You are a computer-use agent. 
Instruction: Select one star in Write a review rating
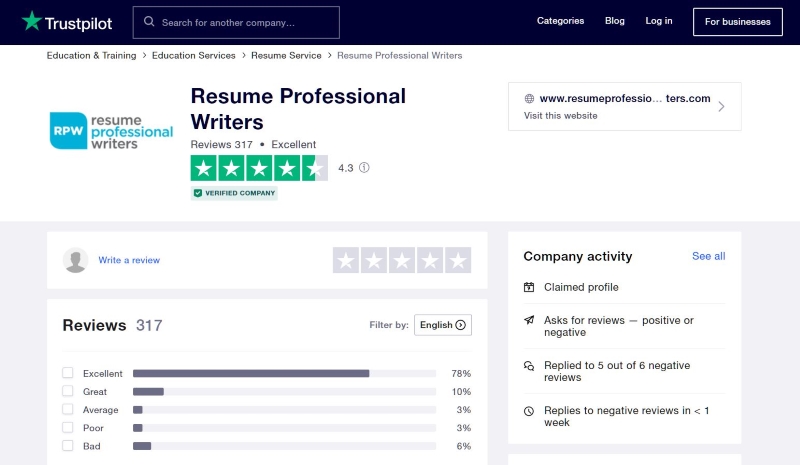[x=346, y=260]
